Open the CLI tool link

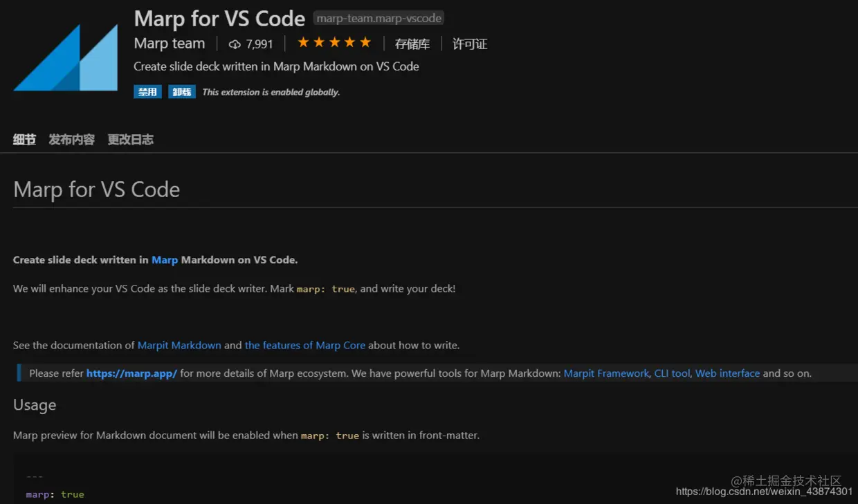(672, 373)
